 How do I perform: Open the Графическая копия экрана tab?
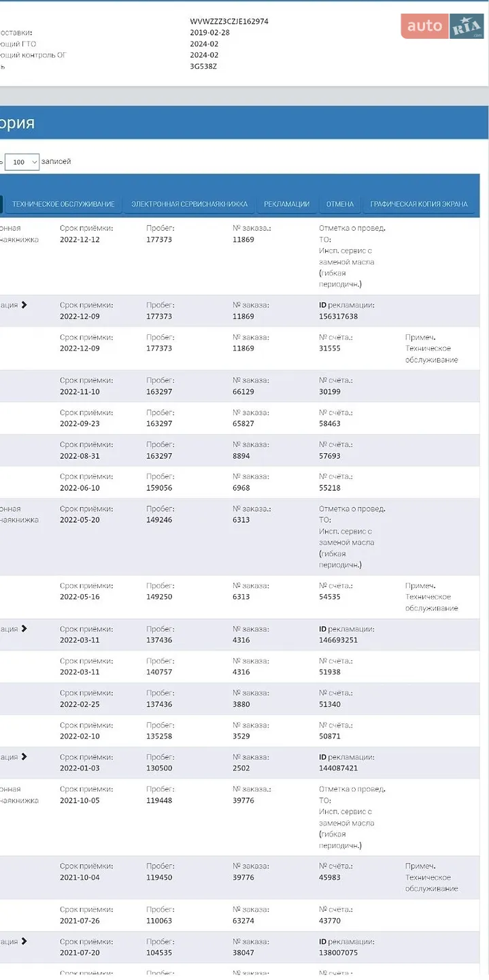(419, 204)
